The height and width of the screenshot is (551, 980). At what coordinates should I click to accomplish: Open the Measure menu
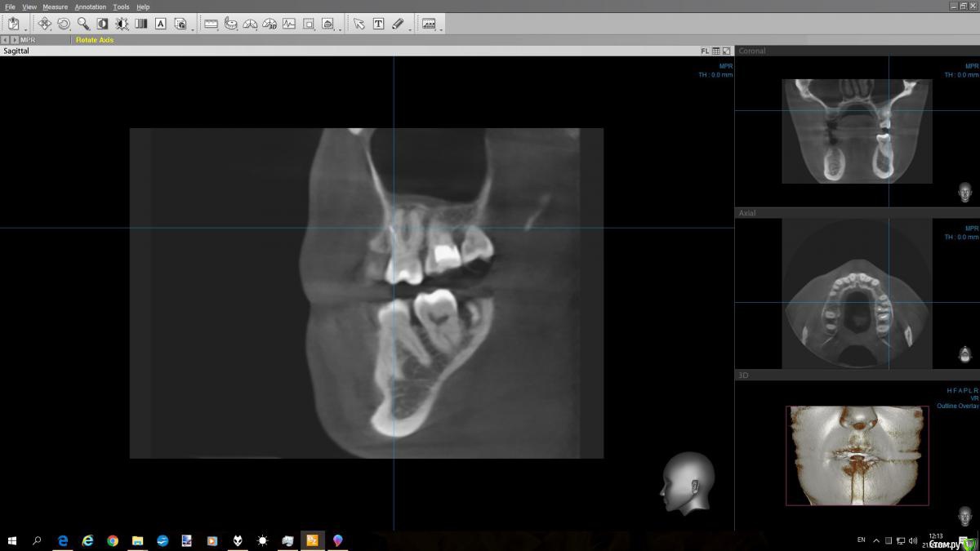[55, 7]
